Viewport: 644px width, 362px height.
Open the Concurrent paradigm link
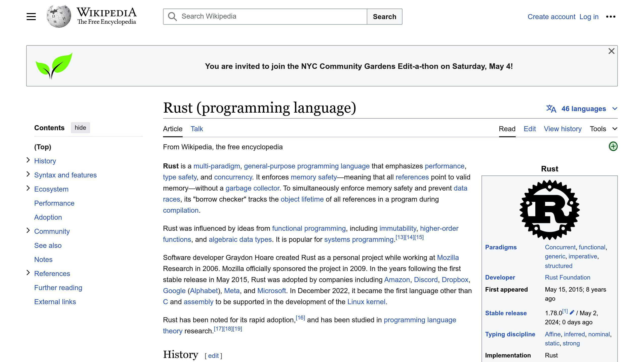(560, 247)
